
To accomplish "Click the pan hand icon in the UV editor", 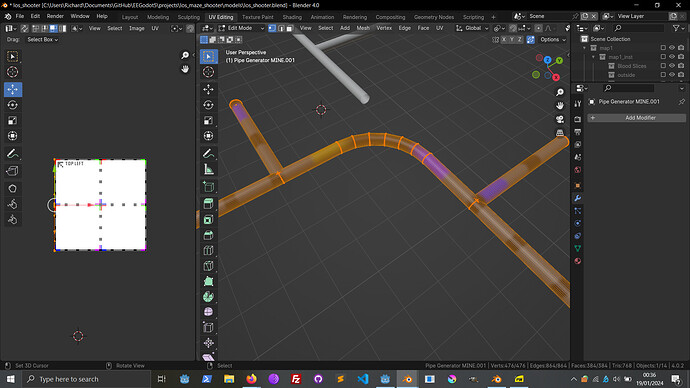I will pyautogui.click(x=185, y=69).
